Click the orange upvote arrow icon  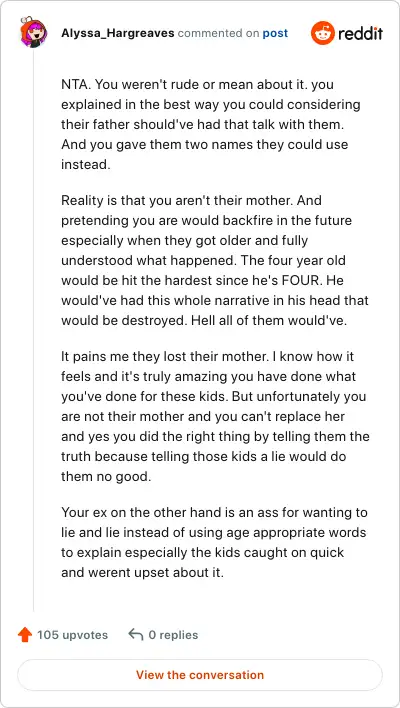coord(25,635)
